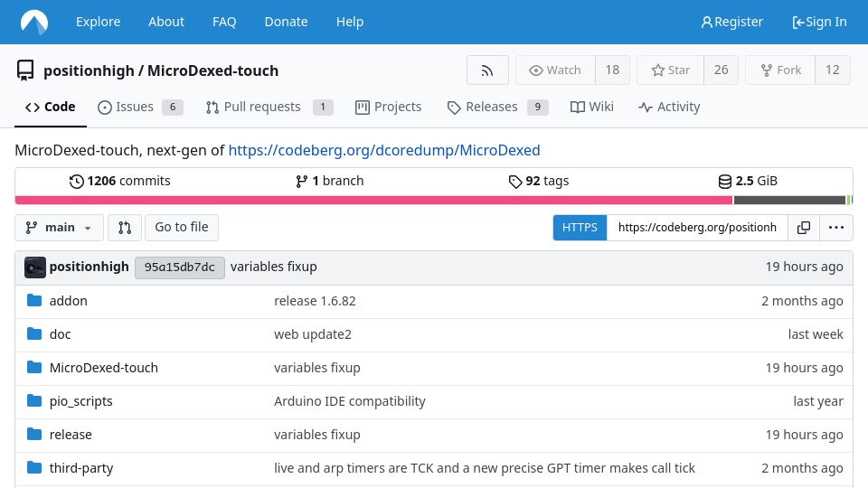Click the MicroDexed-touch repository name in title
Viewport: 868px width, 488px height.
tap(212, 70)
